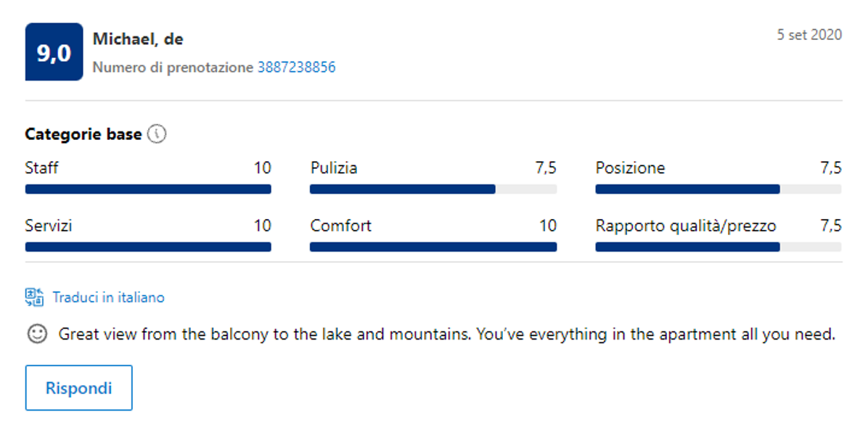
Task: Open booking number 3887238856 link
Action: (296, 67)
